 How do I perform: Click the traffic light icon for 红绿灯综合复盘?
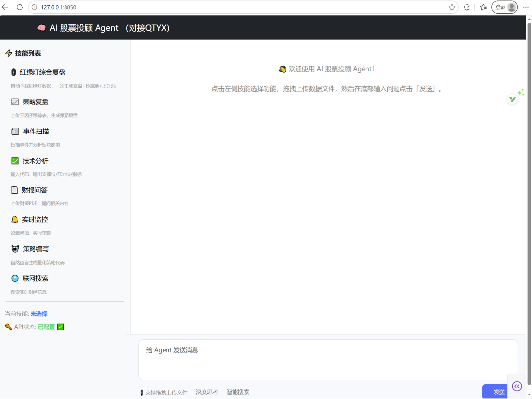pyautogui.click(x=14, y=72)
